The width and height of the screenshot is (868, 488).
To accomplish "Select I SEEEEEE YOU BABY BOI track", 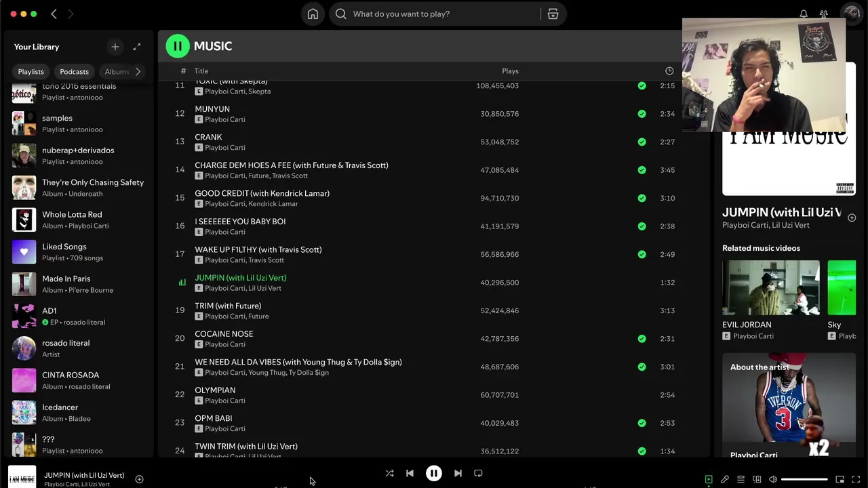I will pyautogui.click(x=240, y=222).
